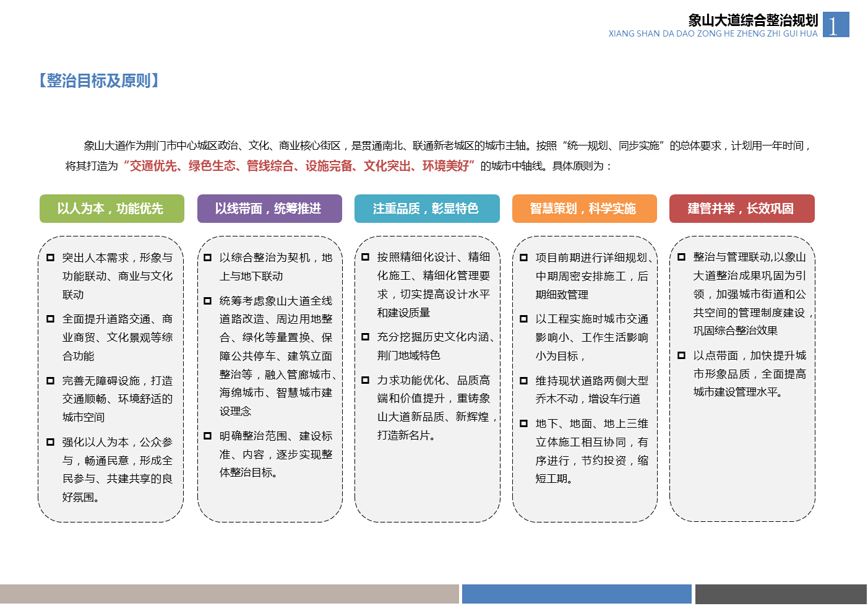Click the red highlighted text 交通优先、绿色生态
This screenshot has height=611, width=868.
pyautogui.click(x=183, y=166)
